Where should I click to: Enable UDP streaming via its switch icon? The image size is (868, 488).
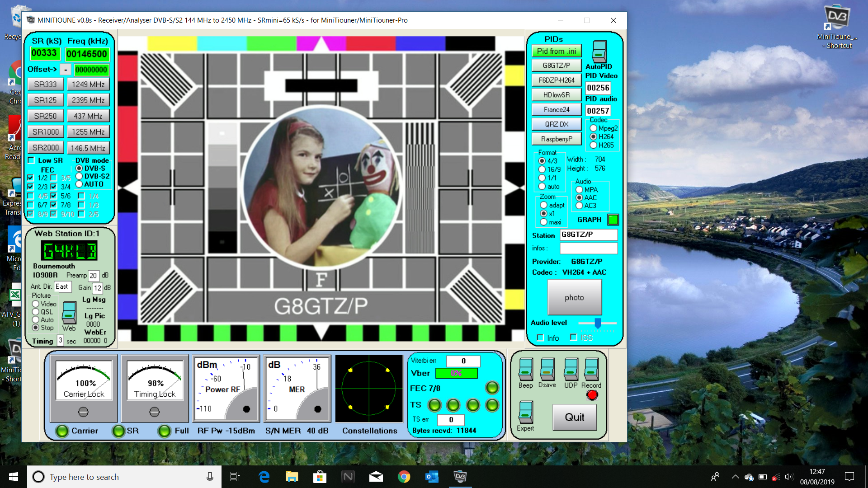(571, 371)
